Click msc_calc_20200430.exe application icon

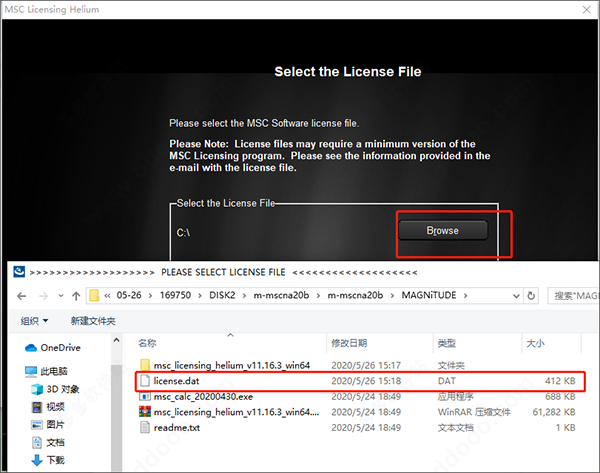[x=145, y=396]
